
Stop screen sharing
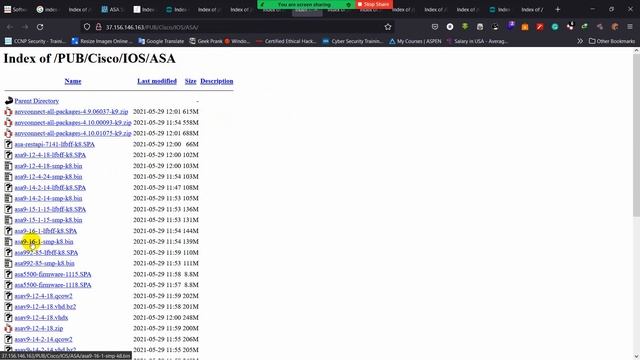373,4
